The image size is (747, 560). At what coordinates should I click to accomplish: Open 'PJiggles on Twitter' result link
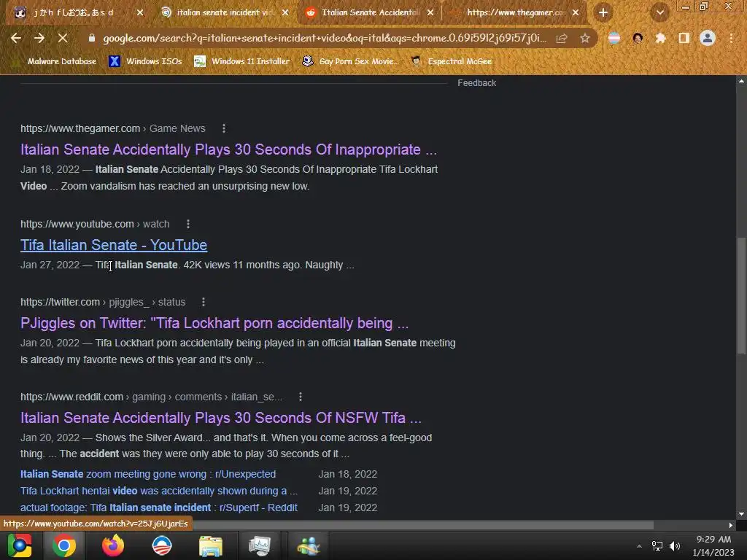(x=214, y=323)
